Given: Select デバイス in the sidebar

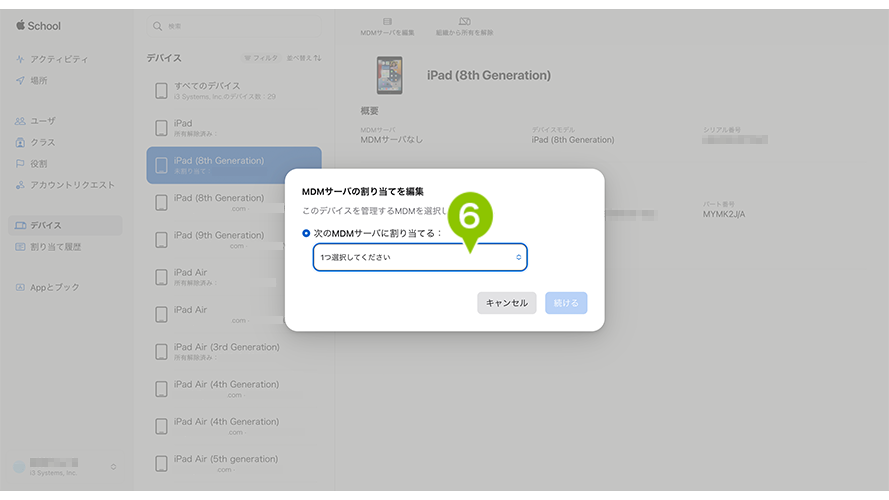Looking at the screenshot, I should point(65,225).
